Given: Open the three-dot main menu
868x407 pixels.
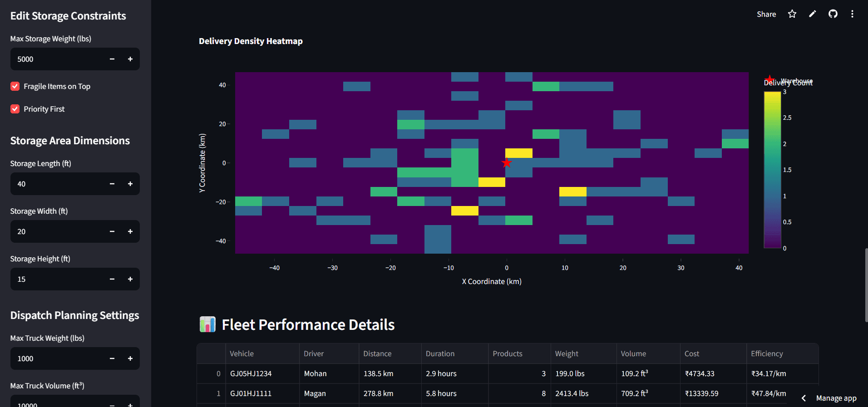Looking at the screenshot, I should pos(852,14).
